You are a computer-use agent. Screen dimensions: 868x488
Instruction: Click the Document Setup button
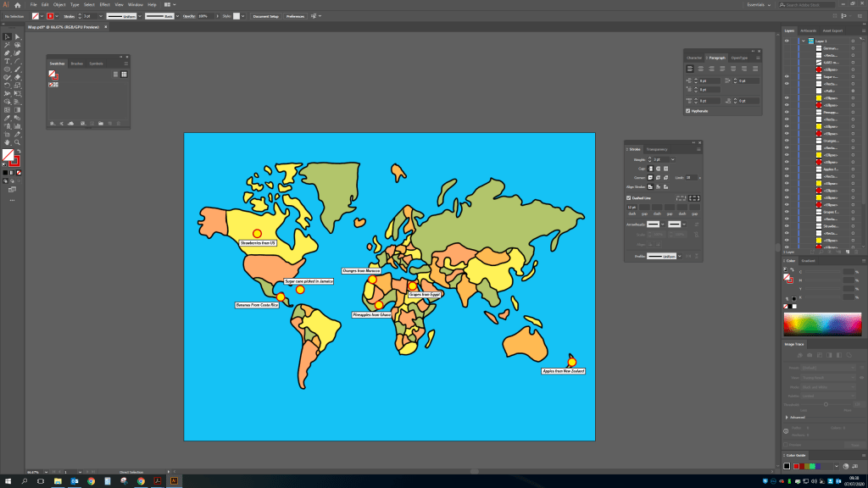point(265,16)
